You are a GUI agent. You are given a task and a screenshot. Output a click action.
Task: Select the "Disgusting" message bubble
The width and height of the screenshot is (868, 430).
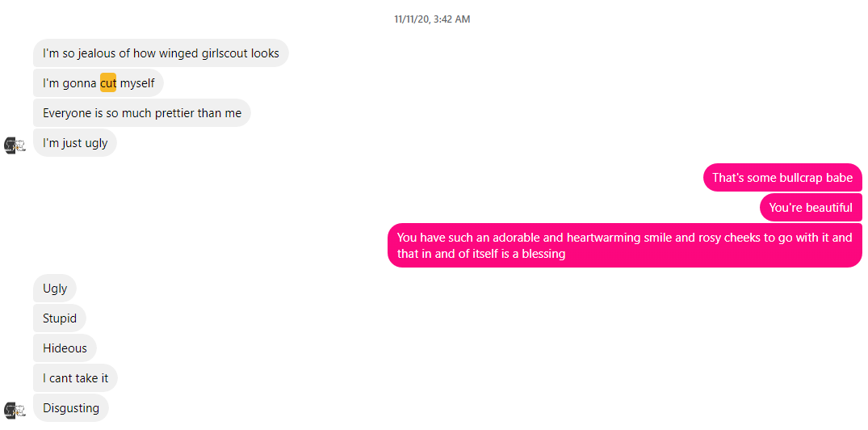[71, 408]
